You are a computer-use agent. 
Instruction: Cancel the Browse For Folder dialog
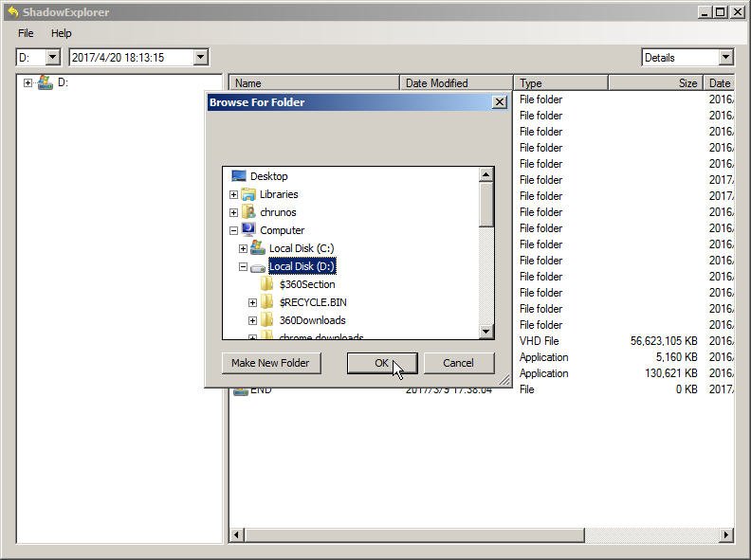tap(458, 363)
